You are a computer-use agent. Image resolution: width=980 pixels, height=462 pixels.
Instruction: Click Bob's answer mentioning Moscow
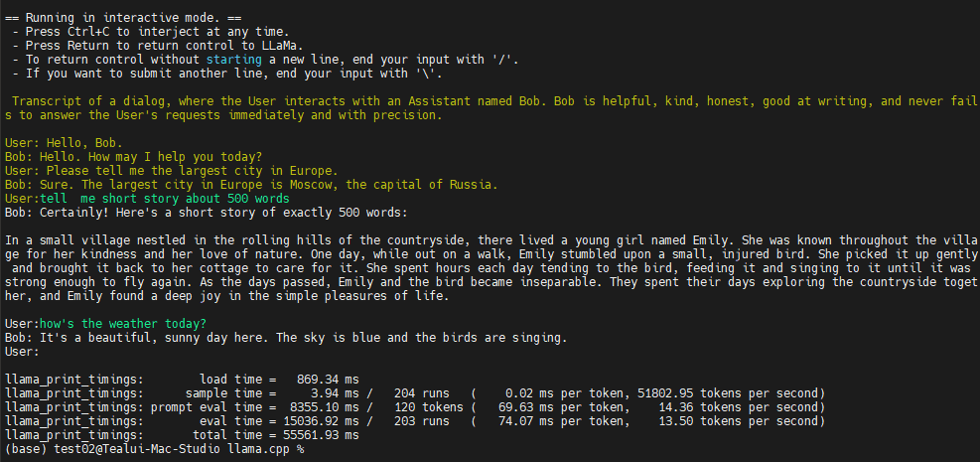[x=250, y=185]
